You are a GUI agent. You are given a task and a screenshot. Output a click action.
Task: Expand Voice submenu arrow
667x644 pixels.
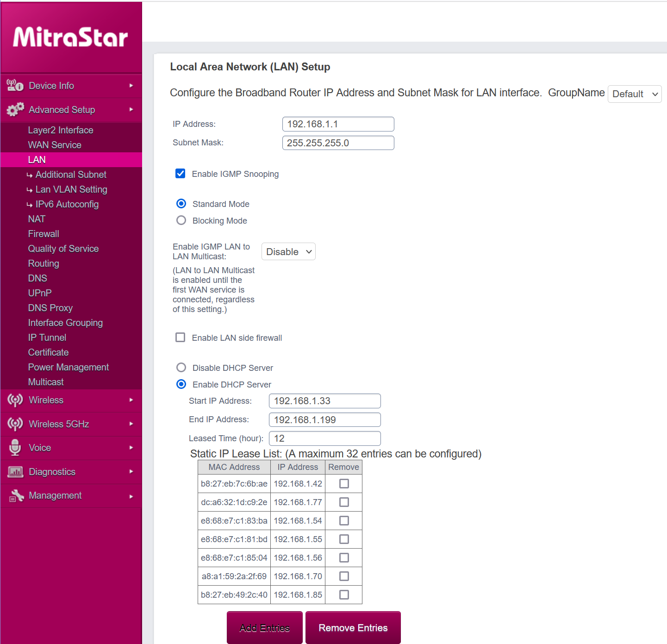point(131,448)
